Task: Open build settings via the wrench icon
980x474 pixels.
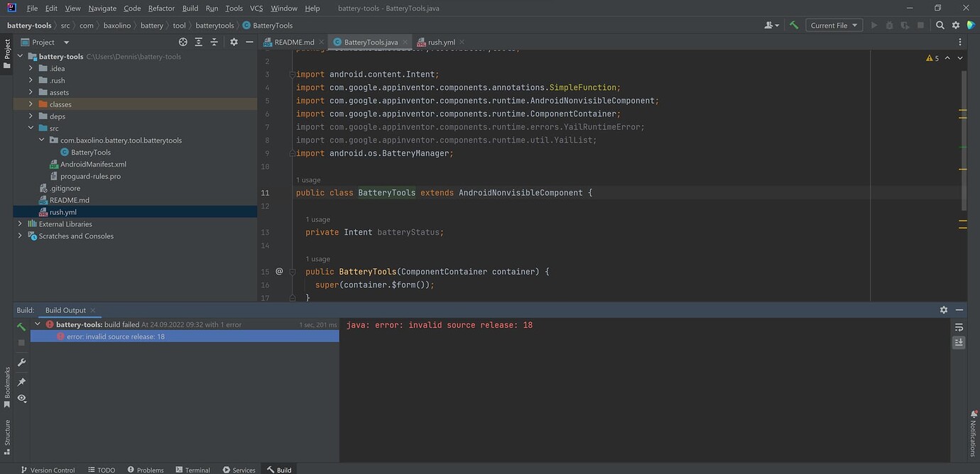Action: click(x=21, y=363)
